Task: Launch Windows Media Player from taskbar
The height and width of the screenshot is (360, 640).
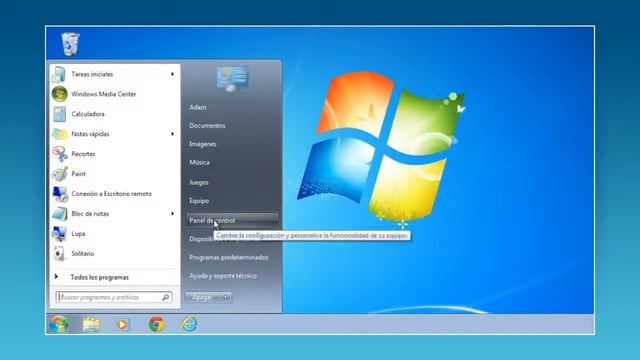Action: [122, 324]
